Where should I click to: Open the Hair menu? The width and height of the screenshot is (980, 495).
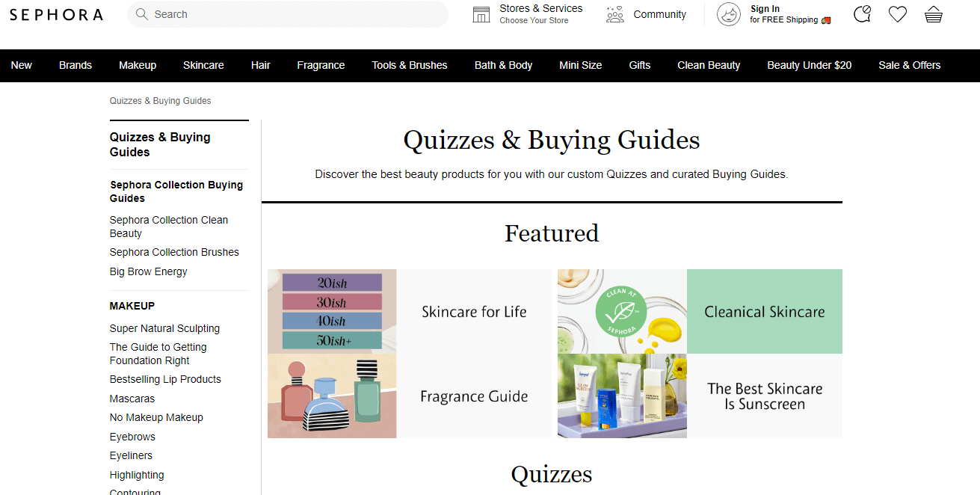261,65
